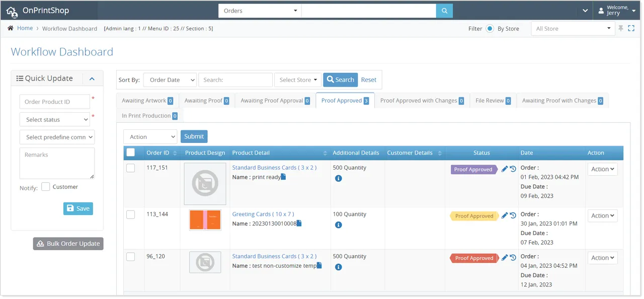Image resolution: width=644 pixels, height=299 pixels.
Task: Open the Sort By Order Date dropdown
Action: tap(170, 80)
